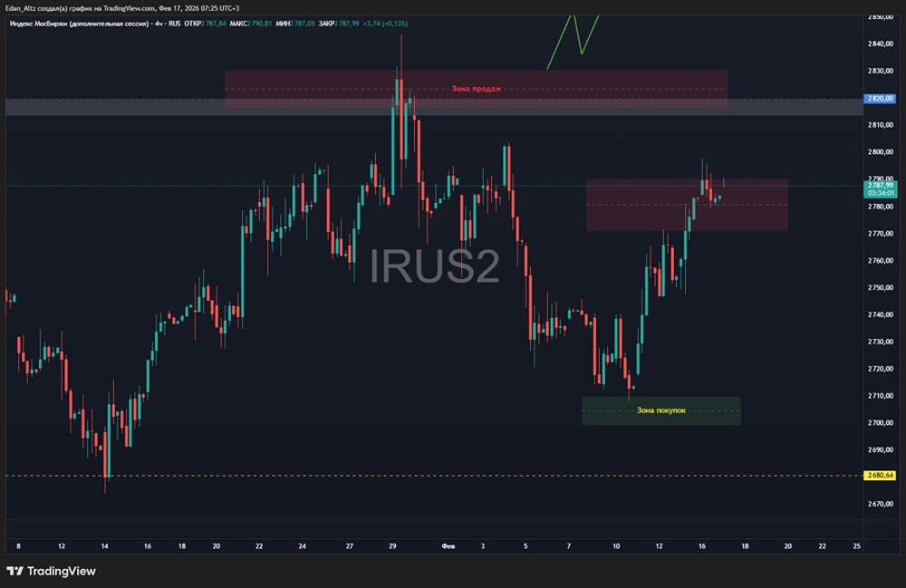Click the blue 2820,00 price label
Image resolution: width=906 pixels, height=588 pixels.
click(x=880, y=99)
